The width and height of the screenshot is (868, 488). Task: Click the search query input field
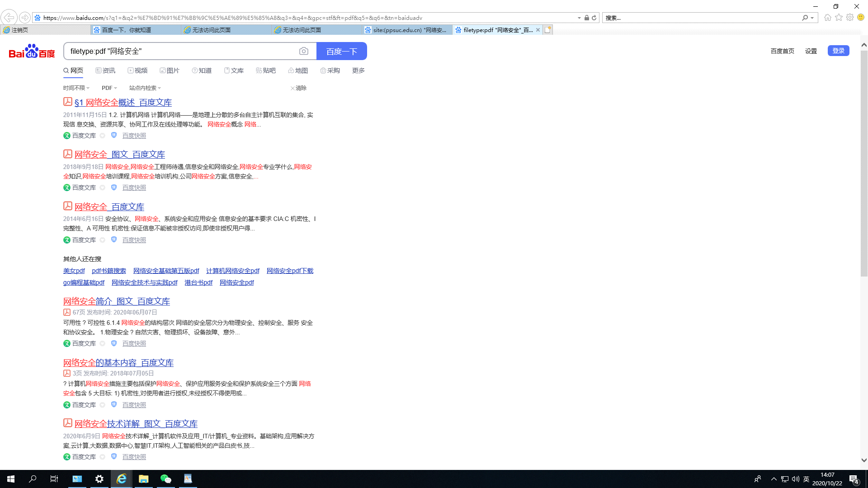click(181, 52)
